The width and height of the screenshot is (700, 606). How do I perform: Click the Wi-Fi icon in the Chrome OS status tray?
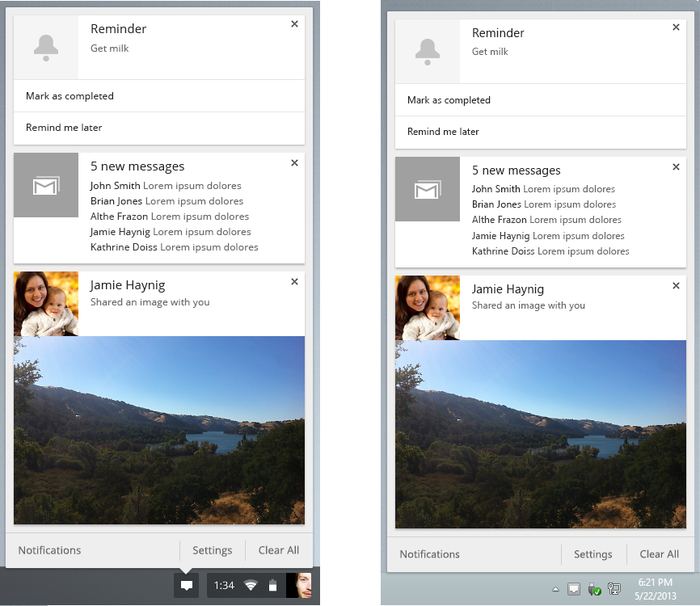pyautogui.click(x=251, y=585)
